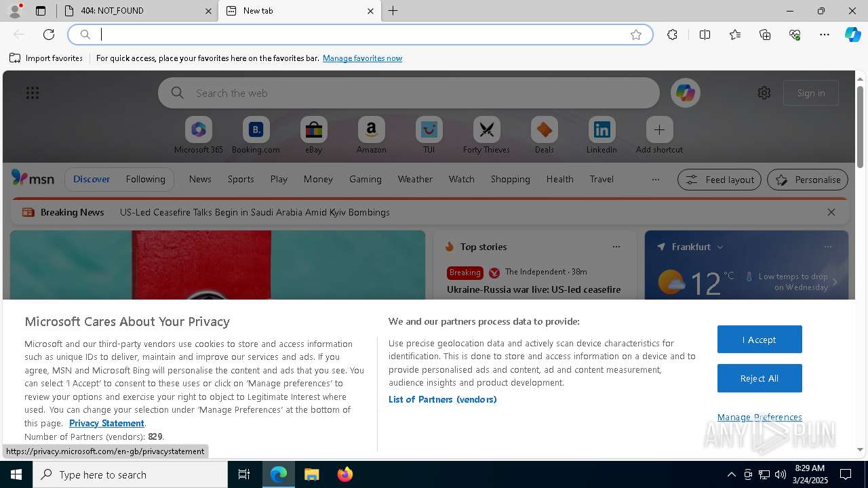Image resolution: width=868 pixels, height=488 pixels.
Task: Refresh the page with reload icon
Action: [x=49, y=35]
